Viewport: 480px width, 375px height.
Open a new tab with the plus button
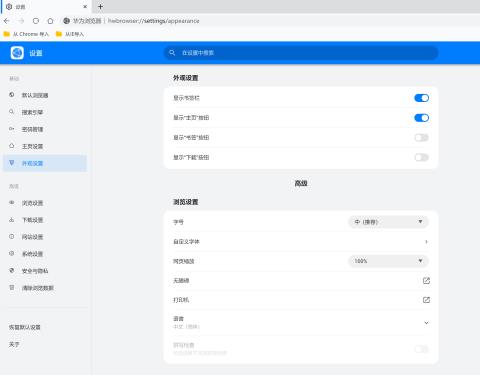point(100,6)
